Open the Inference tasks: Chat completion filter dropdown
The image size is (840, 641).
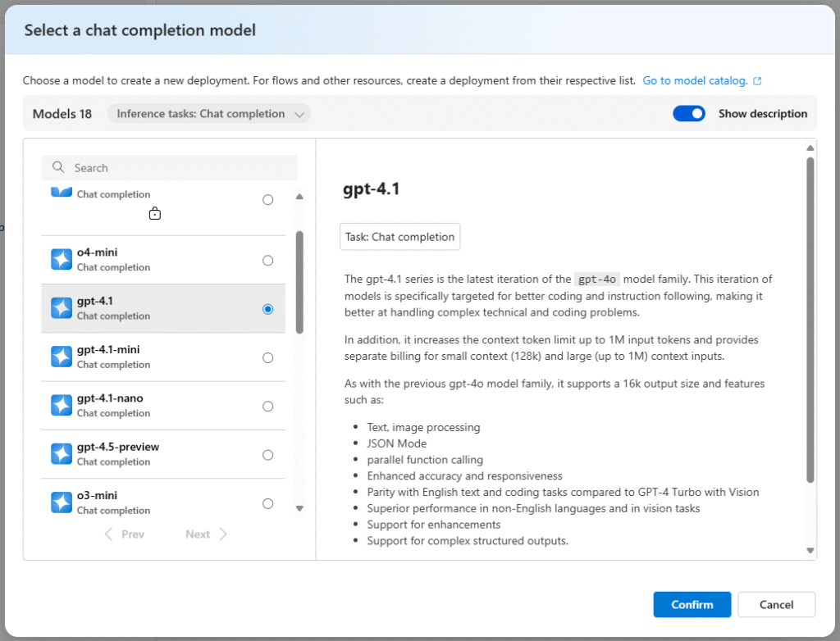coord(209,114)
